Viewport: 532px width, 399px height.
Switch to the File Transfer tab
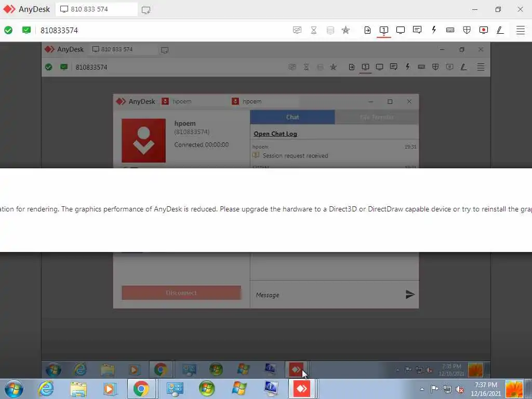point(377,117)
